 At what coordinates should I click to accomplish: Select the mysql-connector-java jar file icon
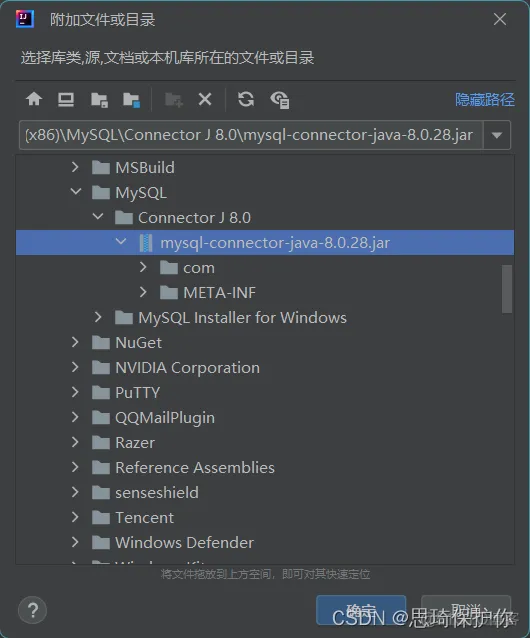(x=146, y=243)
